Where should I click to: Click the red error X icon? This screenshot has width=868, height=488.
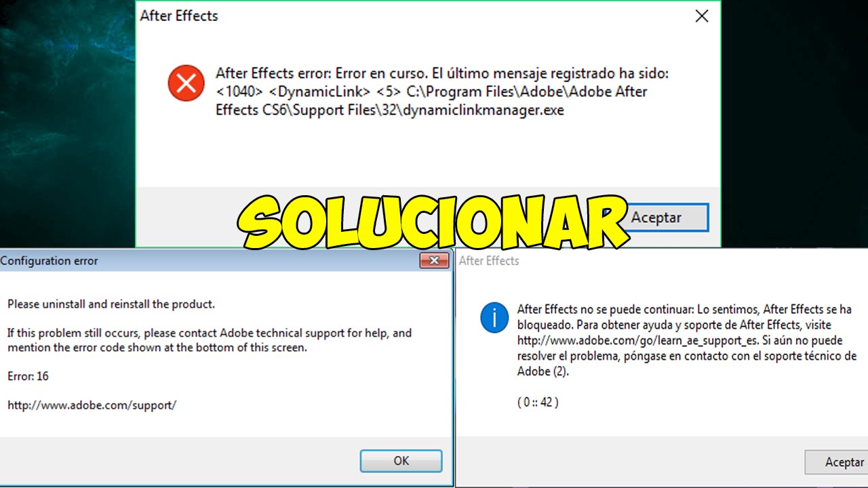click(x=186, y=83)
